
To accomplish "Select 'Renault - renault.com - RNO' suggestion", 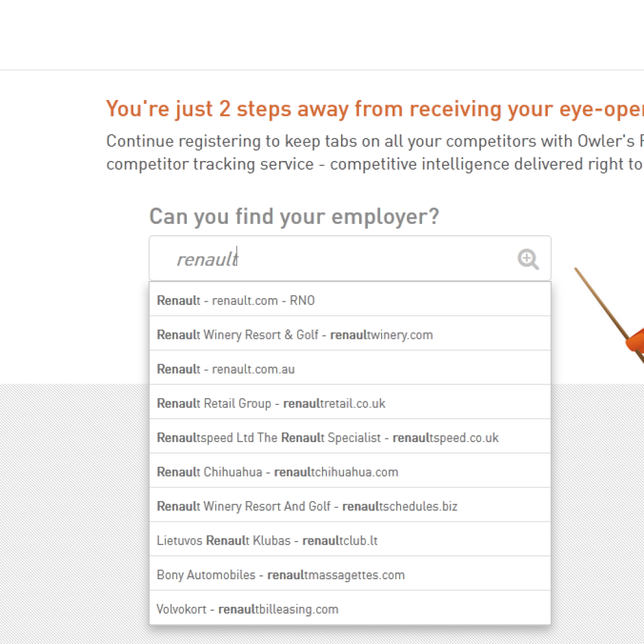I will (x=350, y=299).
